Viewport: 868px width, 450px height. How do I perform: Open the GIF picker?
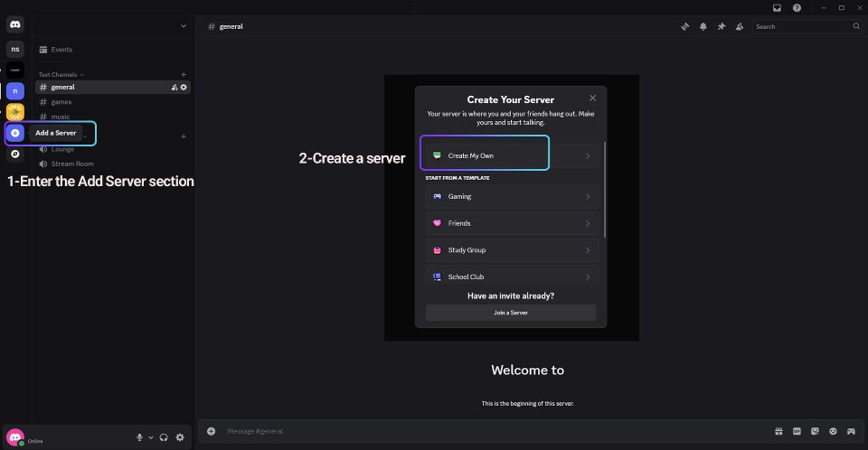click(797, 431)
